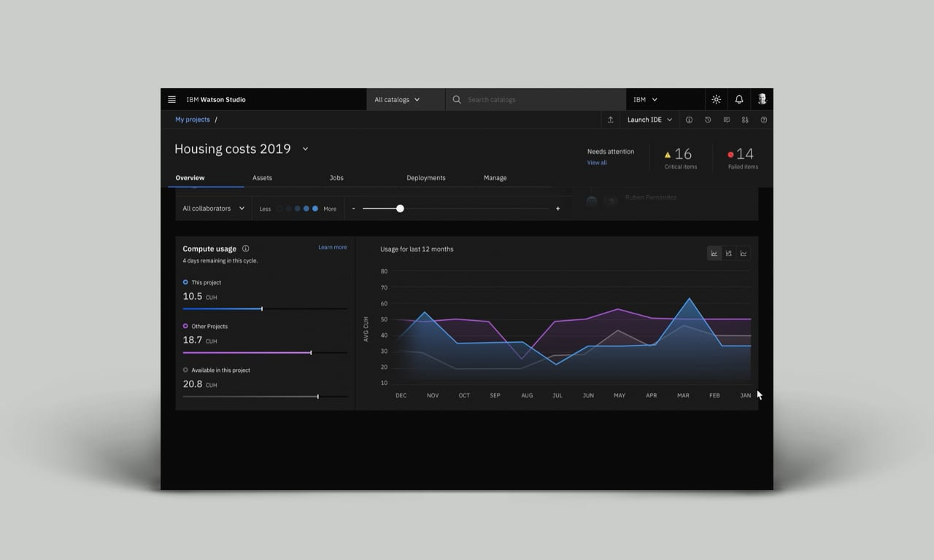934x560 pixels.
Task: Open the hamburger navigation menu
Action: coord(171,100)
